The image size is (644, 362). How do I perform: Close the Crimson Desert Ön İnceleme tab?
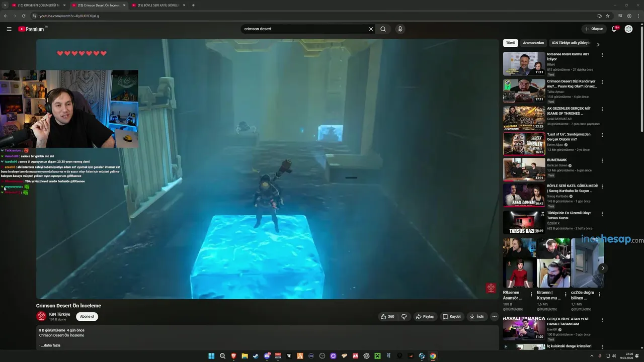[124, 5]
